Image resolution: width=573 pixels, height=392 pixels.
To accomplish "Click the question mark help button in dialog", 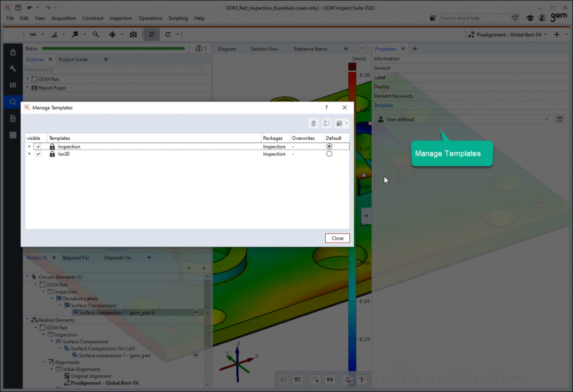I will (326, 107).
